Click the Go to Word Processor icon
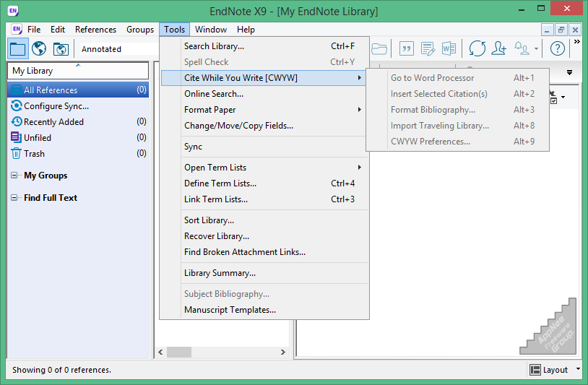Screen dimensions: 588x385 [449, 48]
